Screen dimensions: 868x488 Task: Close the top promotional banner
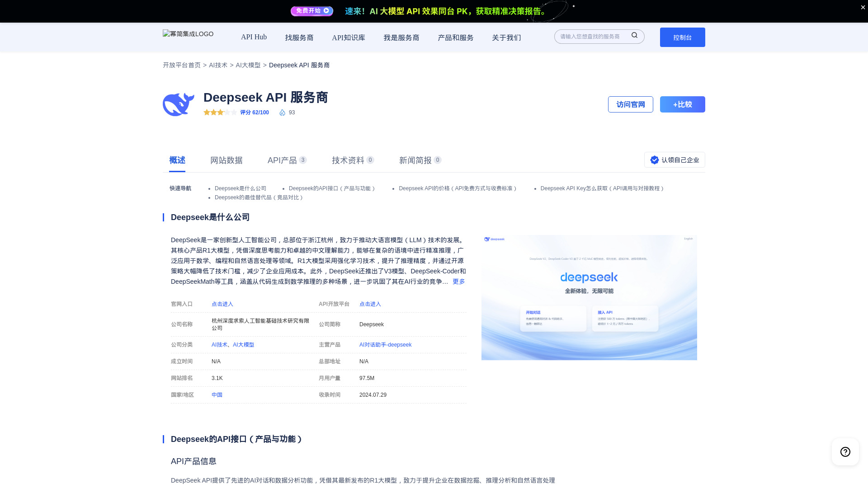coord(863,7)
